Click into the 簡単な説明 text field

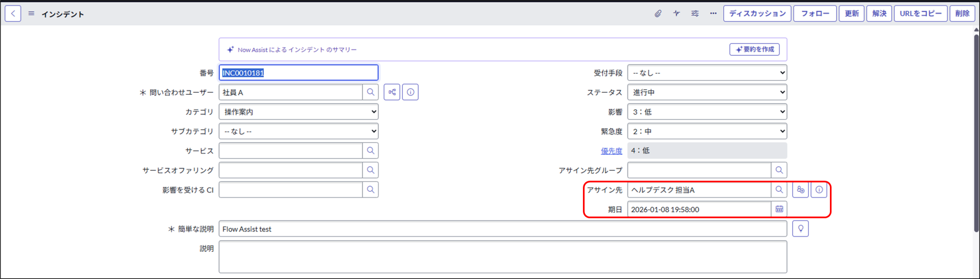(x=502, y=229)
